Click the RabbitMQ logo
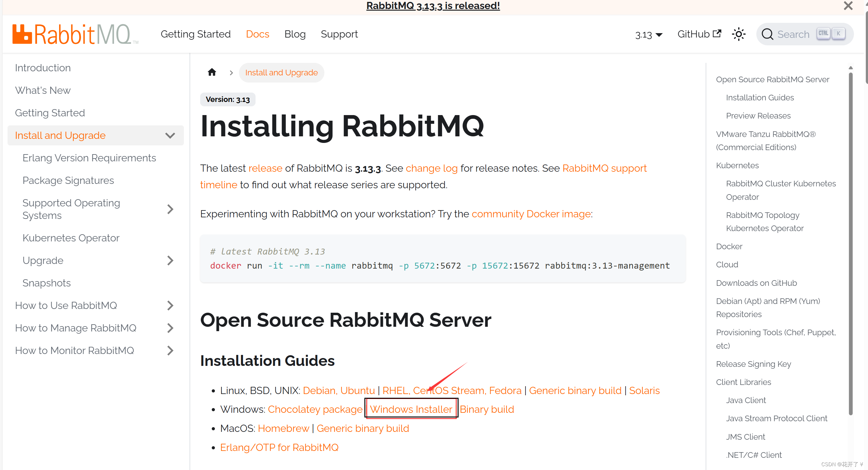This screenshot has width=868, height=470. point(75,34)
